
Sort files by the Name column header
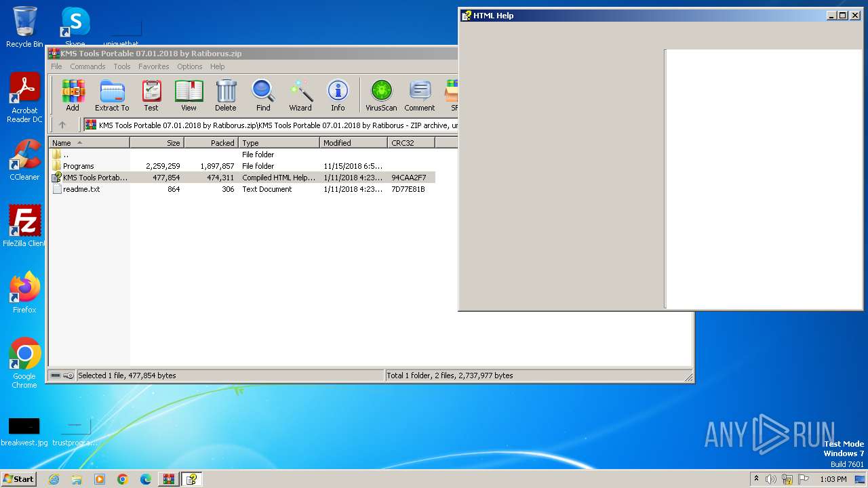(x=89, y=142)
